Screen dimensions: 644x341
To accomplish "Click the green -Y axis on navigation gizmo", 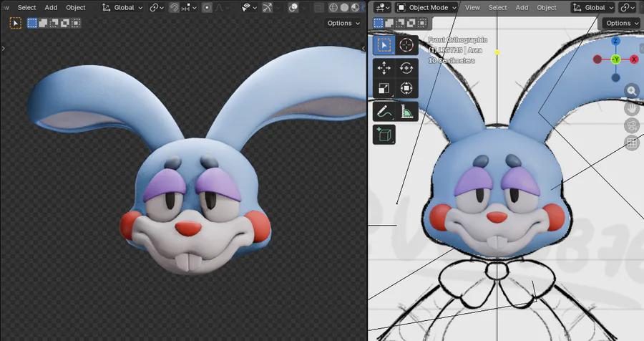I will coord(615,59).
